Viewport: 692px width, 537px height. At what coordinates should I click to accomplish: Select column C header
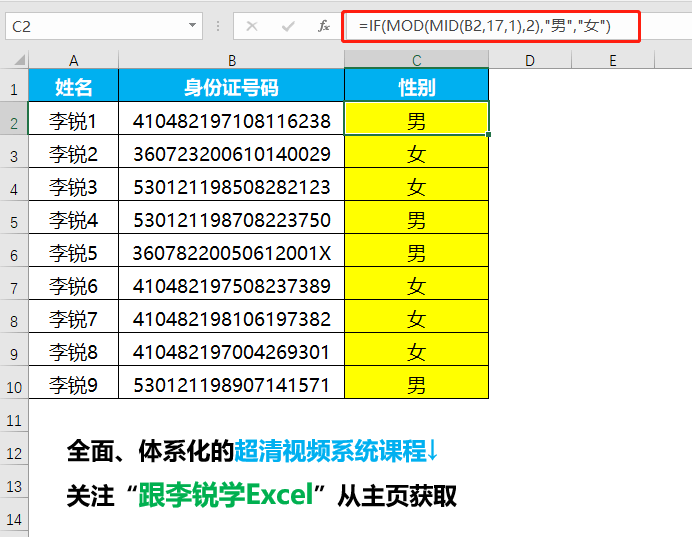[x=417, y=60]
